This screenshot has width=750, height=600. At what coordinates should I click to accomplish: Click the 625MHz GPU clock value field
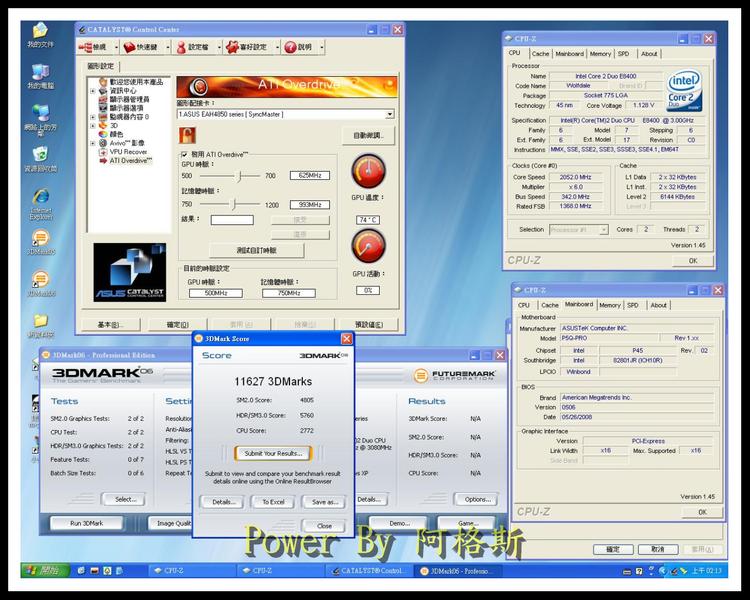pyautogui.click(x=309, y=176)
